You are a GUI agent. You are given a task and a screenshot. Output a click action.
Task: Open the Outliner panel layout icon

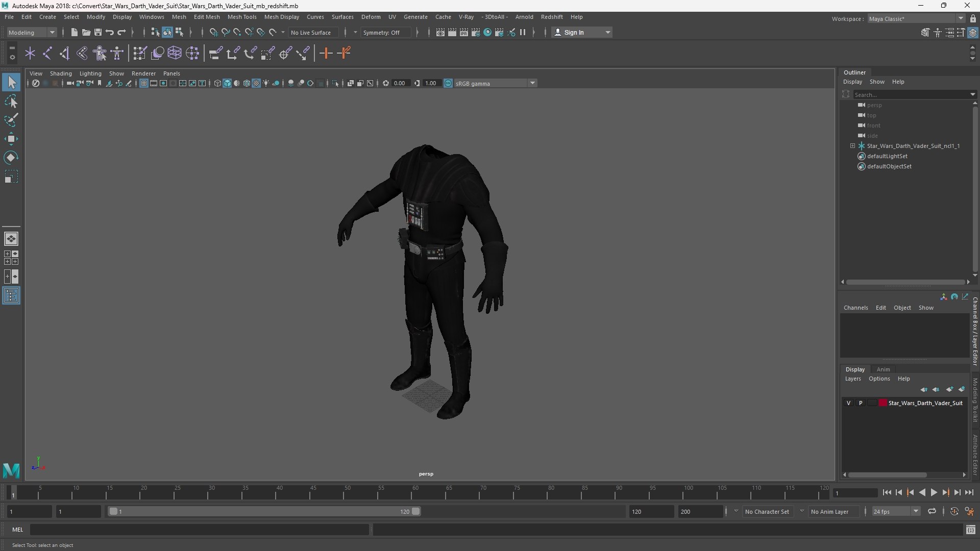[x=11, y=296]
